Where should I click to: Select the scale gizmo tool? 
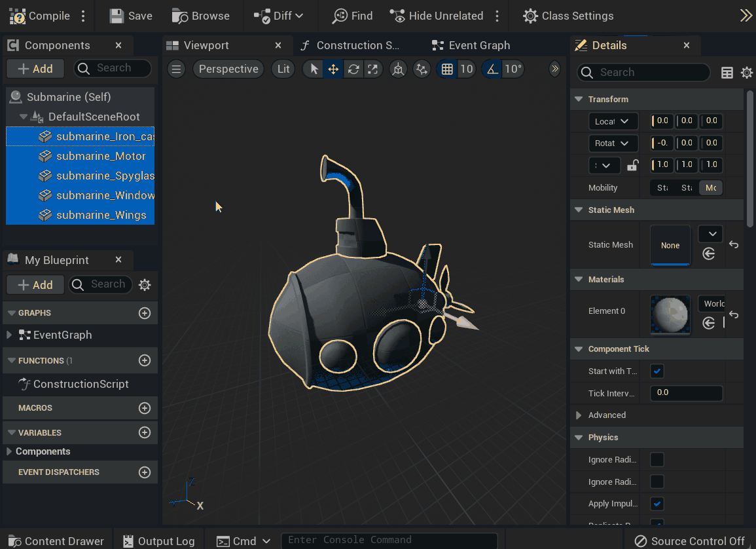coord(372,69)
